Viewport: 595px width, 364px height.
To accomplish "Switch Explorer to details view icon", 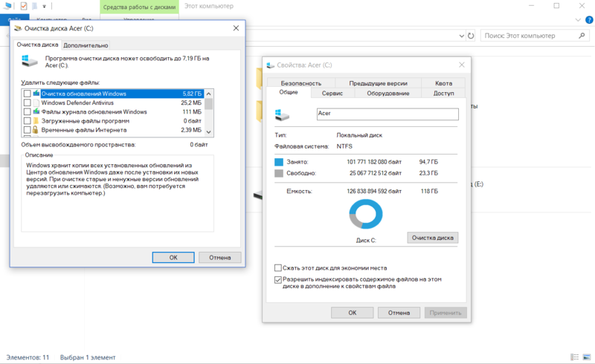I will [575, 357].
